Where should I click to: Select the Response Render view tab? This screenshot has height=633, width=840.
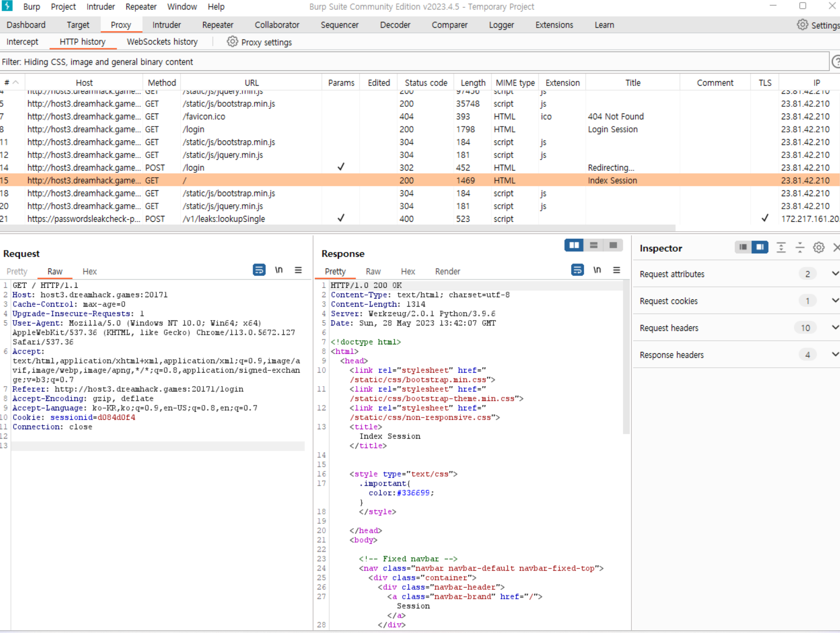coord(447,271)
